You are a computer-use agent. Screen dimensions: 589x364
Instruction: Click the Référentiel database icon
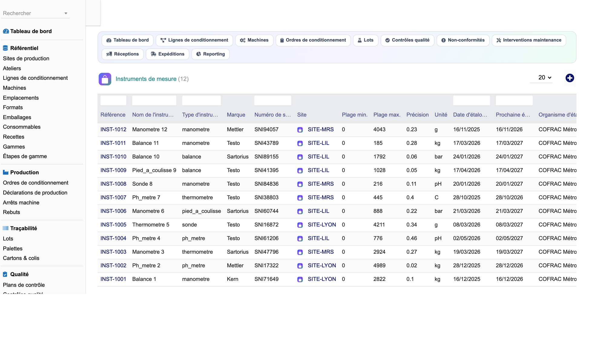click(x=5, y=48)
